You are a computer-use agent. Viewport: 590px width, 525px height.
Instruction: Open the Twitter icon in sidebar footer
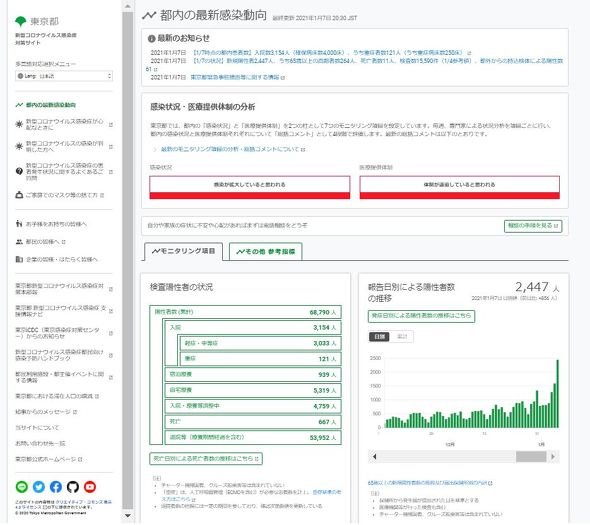click(x=39, y=487)
